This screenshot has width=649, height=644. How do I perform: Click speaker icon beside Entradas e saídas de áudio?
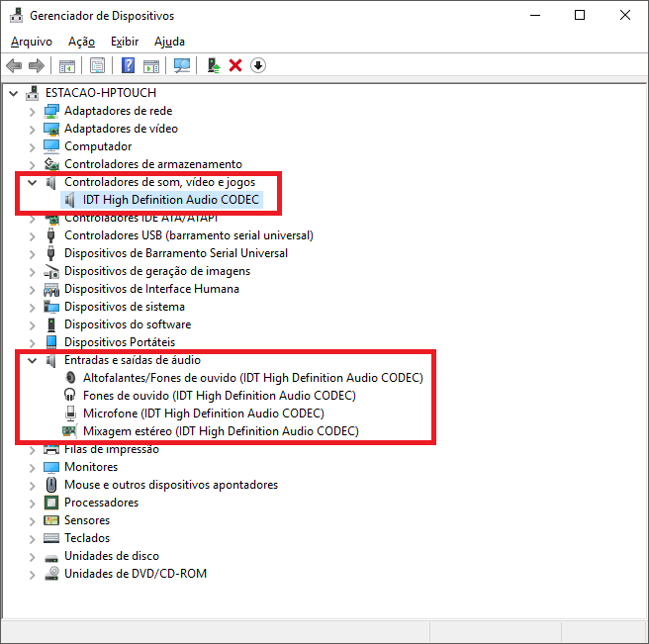[x=51, y=360]
